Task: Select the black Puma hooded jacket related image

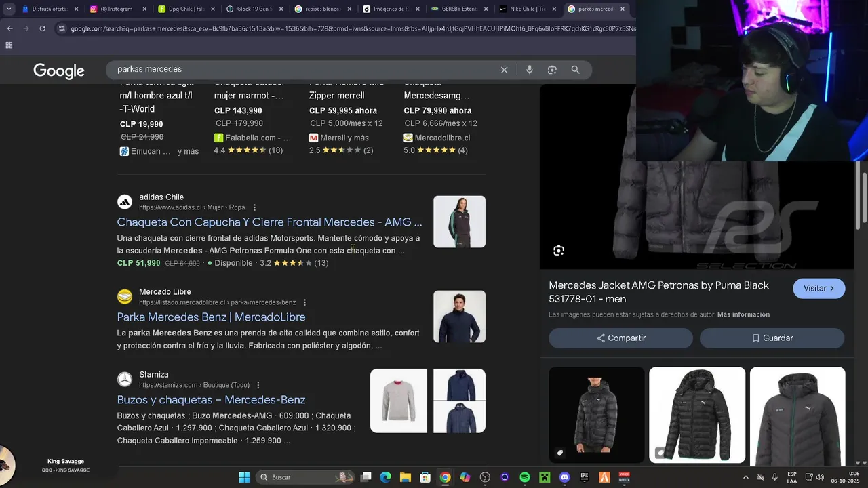Action: [x=697, y=415]
